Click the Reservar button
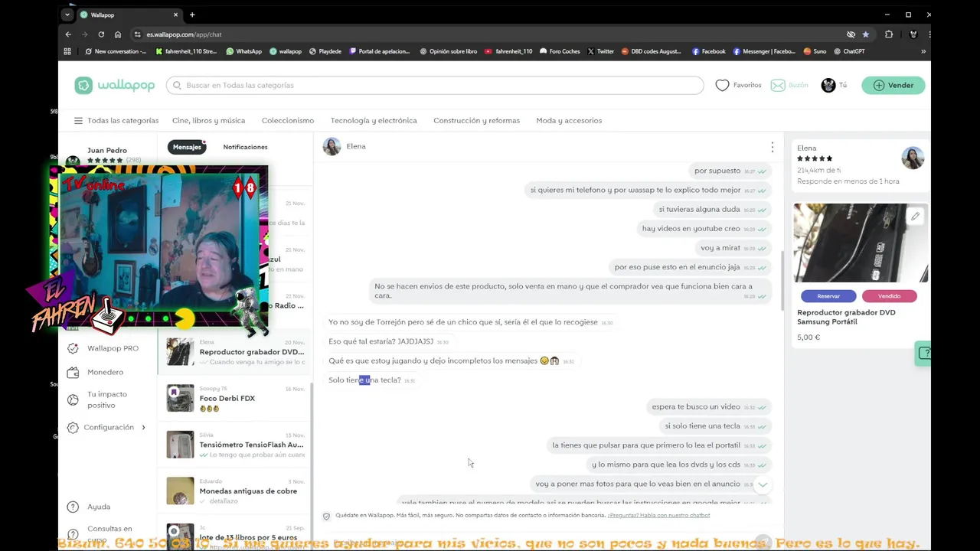Viewport: 980px width, 551px height. tap(828, 296)
